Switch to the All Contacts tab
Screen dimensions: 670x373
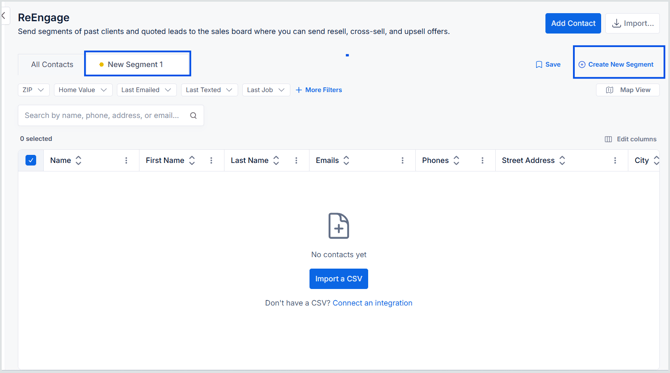(x=52, y=65)
